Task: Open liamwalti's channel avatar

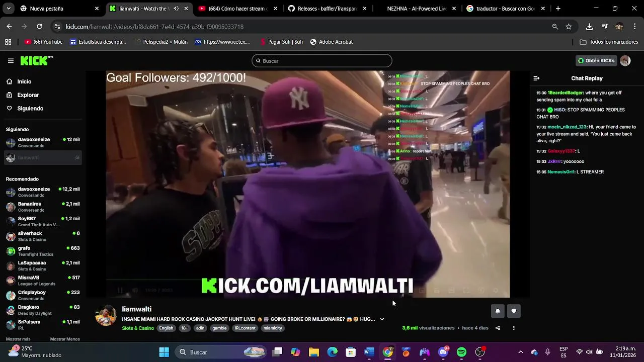Action: pos(106,316)
